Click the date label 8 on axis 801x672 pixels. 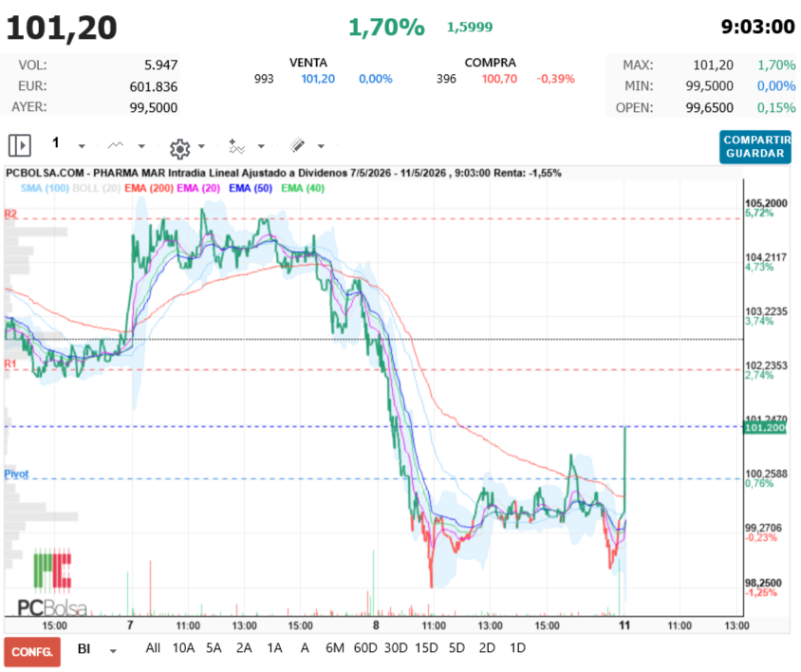tap(376, 625)
